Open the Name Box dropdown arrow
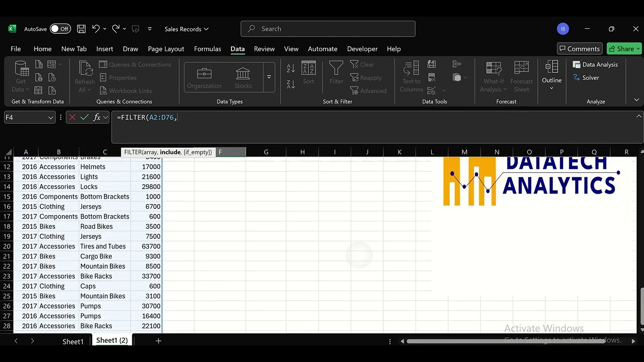644x362 pixels. click(50, 118)
